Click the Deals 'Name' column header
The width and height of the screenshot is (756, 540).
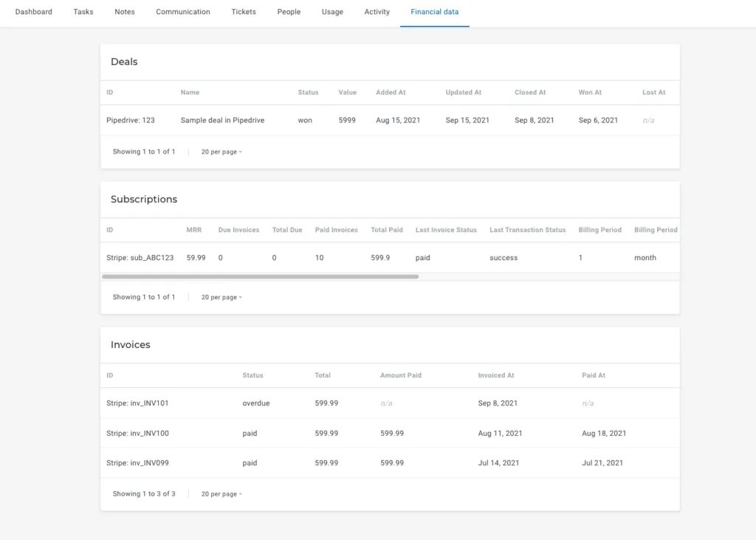pos(190,92)
